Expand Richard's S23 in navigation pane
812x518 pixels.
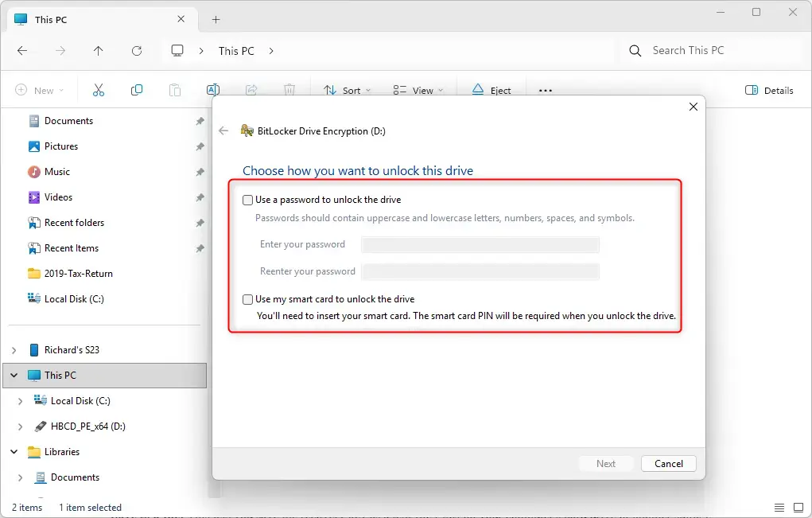(x=14, y=350)
